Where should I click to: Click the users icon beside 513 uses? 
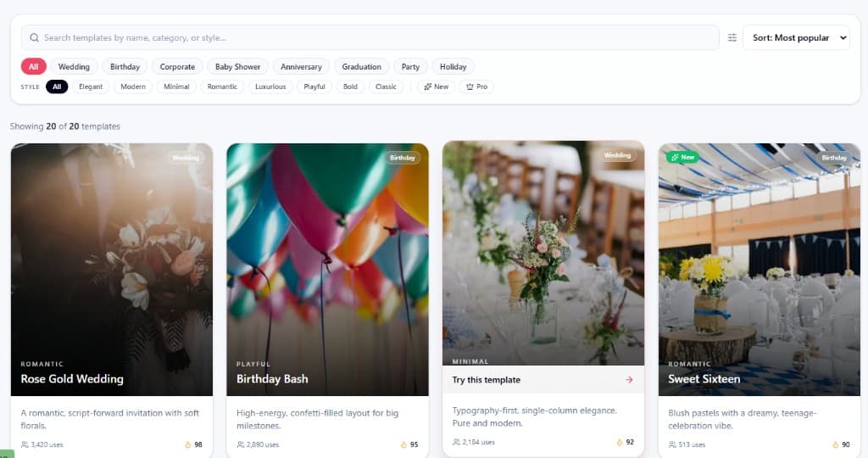point(672,444)
